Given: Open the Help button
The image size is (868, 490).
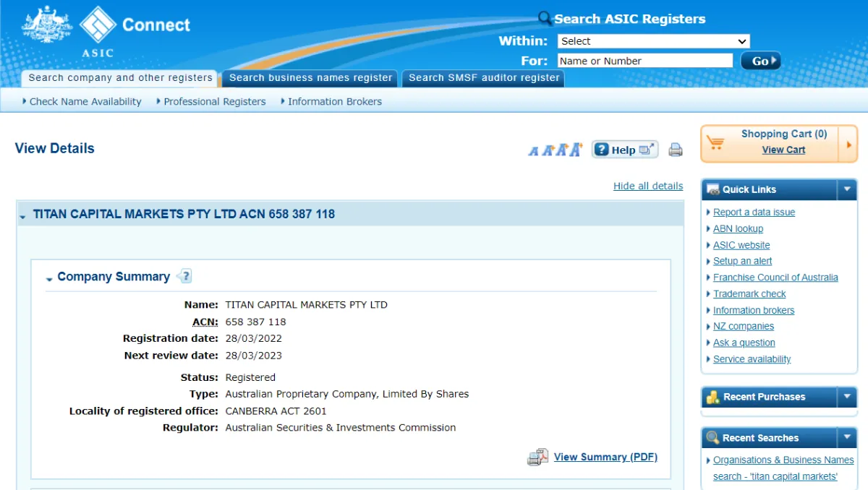Looking at the screenshot, I should point(625,150).
